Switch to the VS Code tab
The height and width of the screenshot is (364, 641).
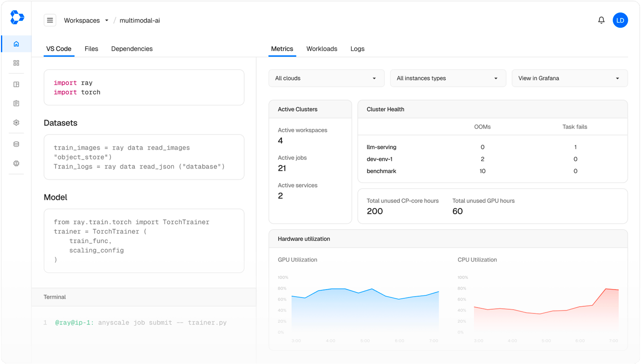tap(59, 49)
